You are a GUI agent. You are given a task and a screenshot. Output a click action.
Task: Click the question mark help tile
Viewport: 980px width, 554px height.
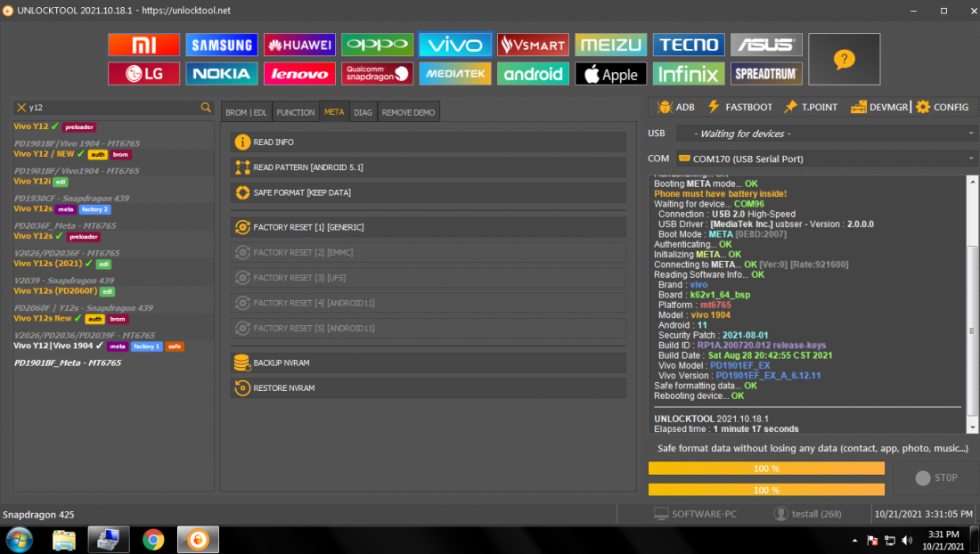click(844, 60)
